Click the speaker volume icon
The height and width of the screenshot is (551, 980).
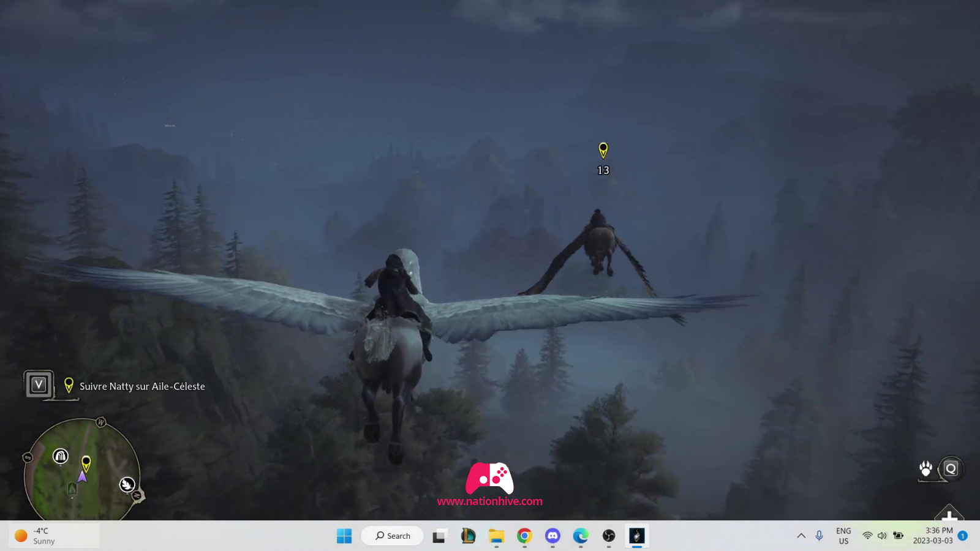pos(882,536)
